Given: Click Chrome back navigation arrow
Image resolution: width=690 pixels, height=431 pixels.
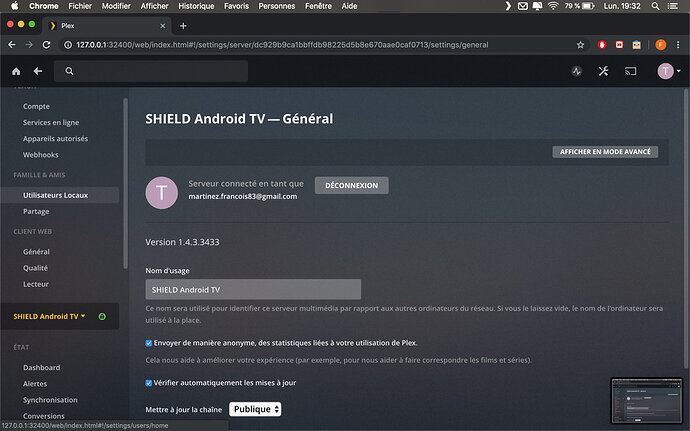Looking at the screenshot, I should point(12,44).
